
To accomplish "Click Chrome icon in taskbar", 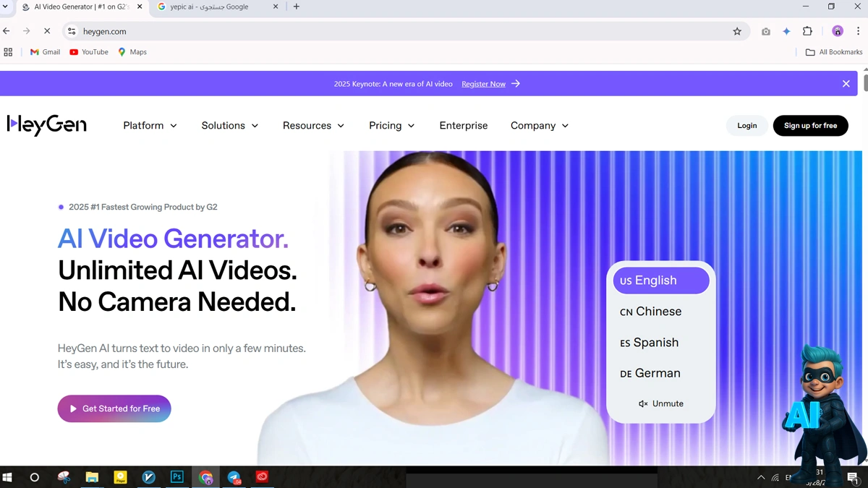I will (205, 477).
